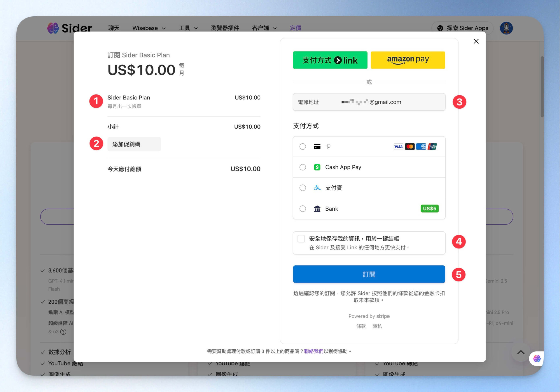Open user avatar profile menu
Image resolution: width=560 pixels, height=392 pixels.
[506, 28]
